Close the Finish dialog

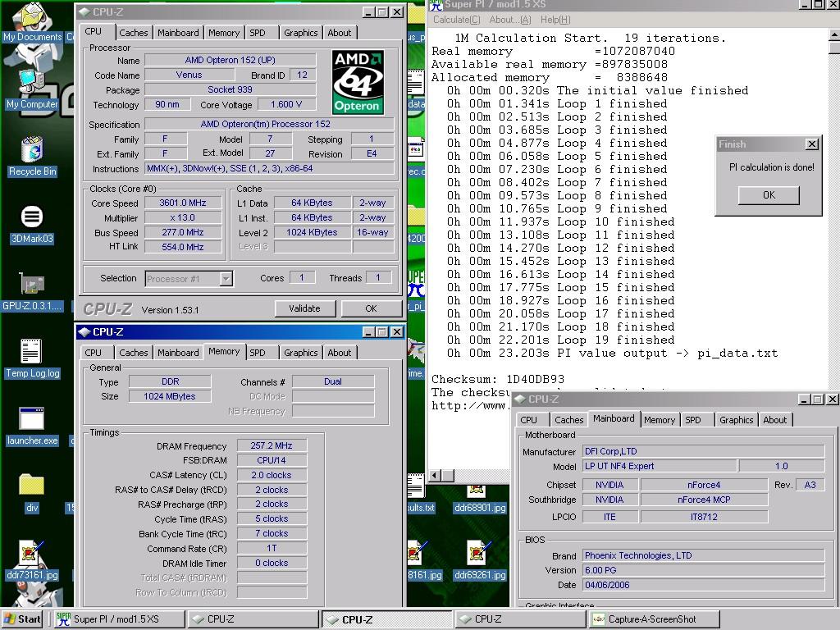[x=812, y=144]
